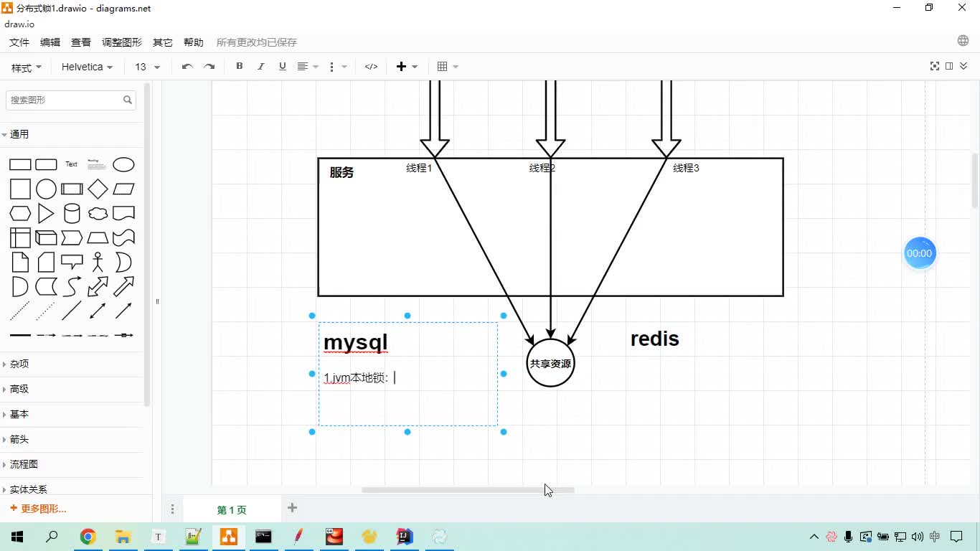Open the text alignment dropdown

click(308, 66)
